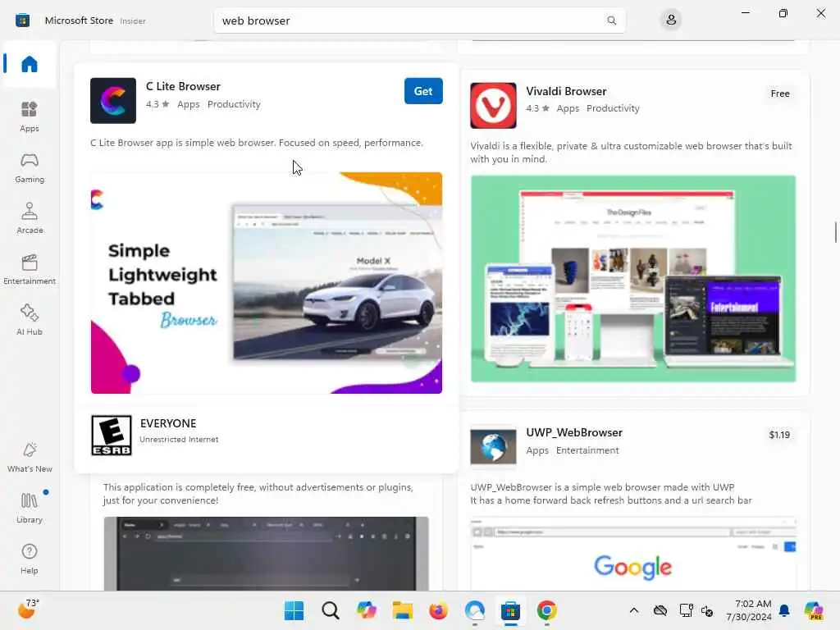Click the vertical scrollbar thumb

(835, 232)
